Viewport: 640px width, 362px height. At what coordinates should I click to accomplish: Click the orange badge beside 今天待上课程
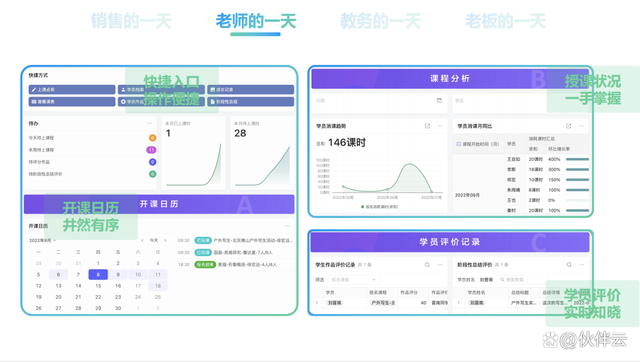click(152, 138)
